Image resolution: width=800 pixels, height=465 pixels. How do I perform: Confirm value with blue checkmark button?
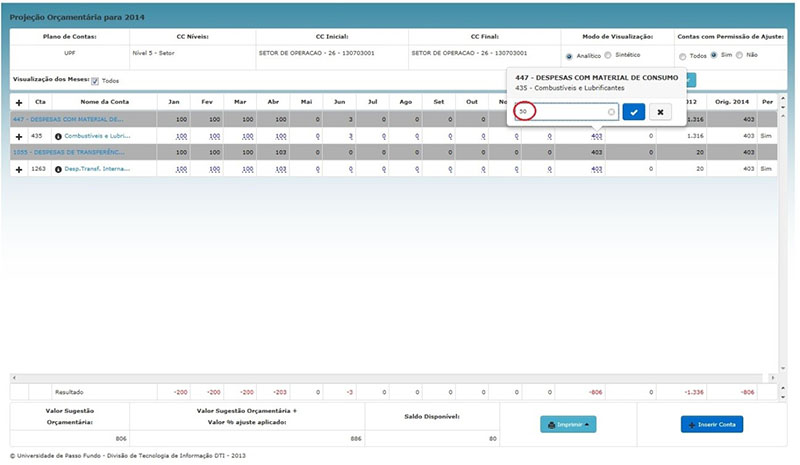pyautogui.click(x=634, y=112)
